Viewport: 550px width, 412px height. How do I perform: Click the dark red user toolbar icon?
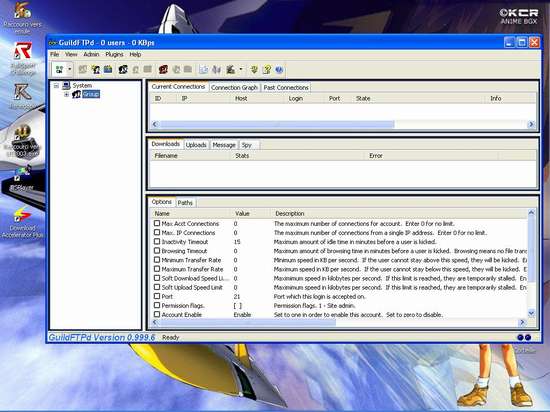pos(163,69)
